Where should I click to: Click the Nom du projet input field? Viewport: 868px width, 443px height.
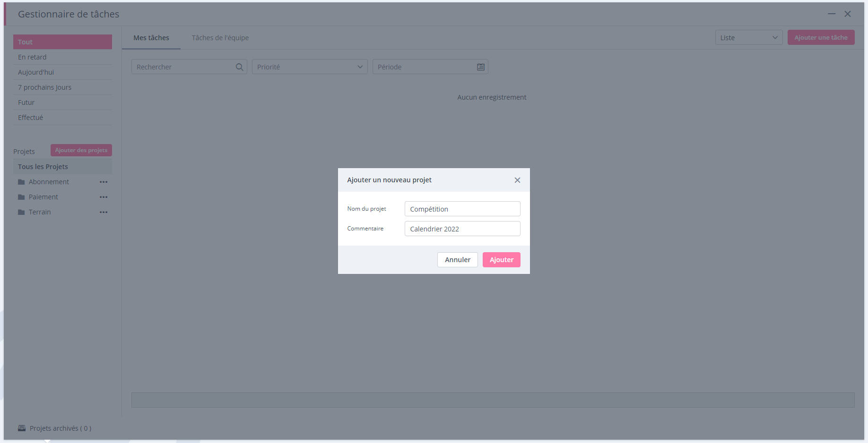[x=462, y=209]
